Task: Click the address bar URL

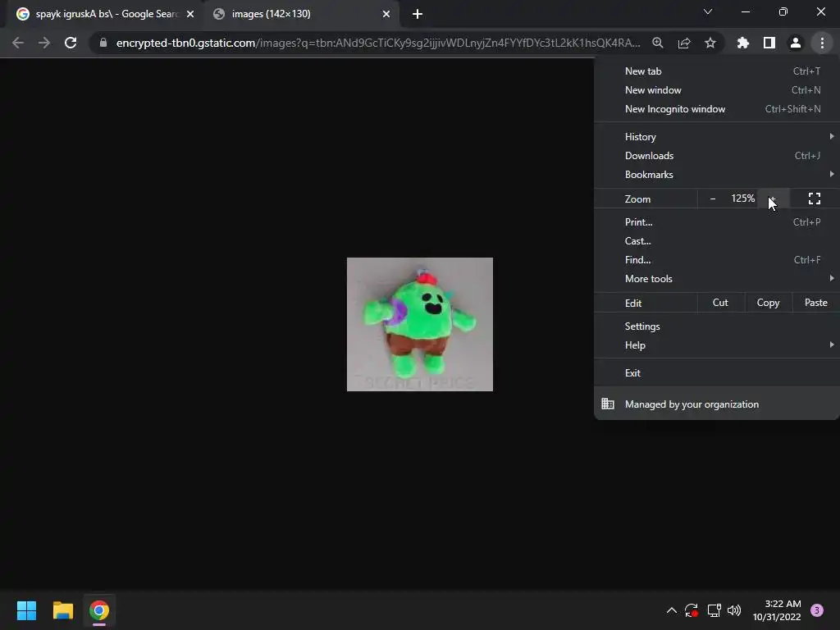Action: (x=377, y=43)
